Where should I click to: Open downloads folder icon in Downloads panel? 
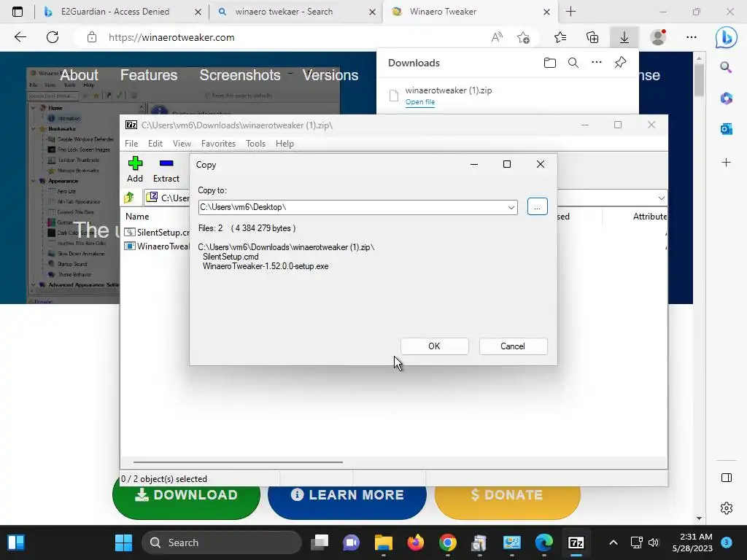click(x=550, y=63)
